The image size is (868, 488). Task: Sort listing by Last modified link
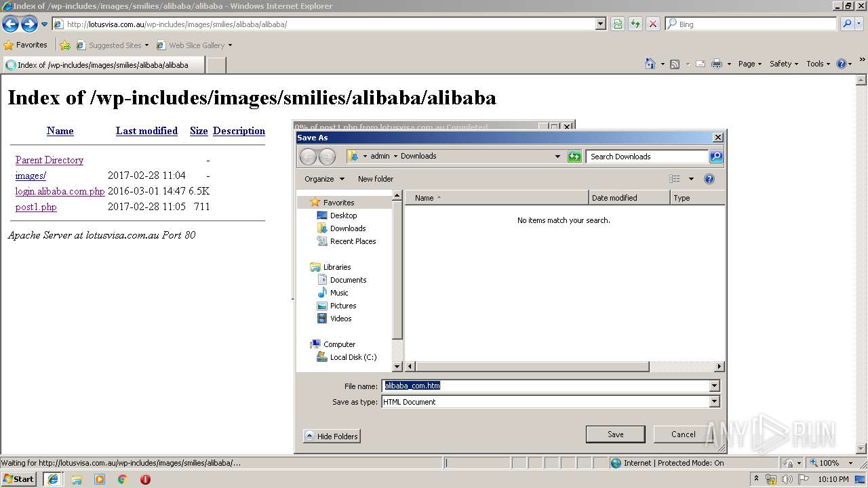point(146,131)
